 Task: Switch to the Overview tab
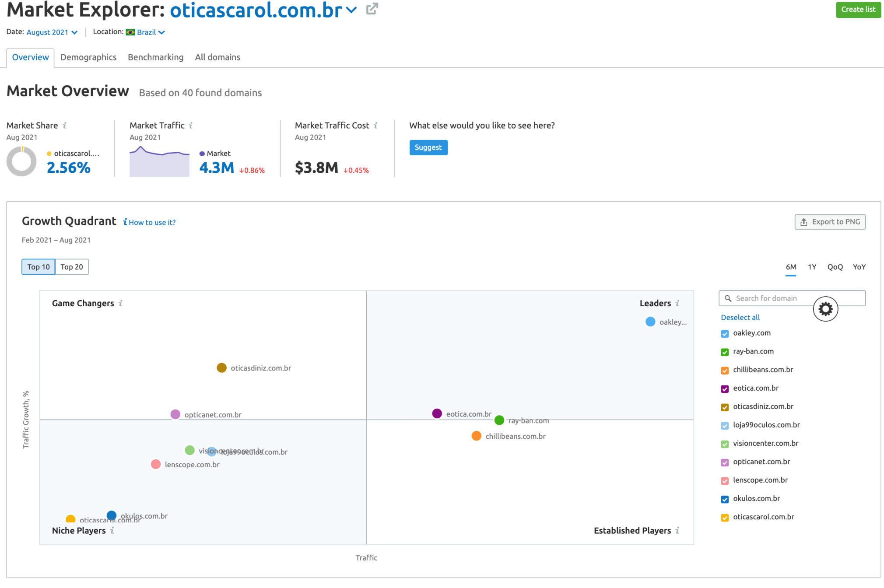(30, 57)
